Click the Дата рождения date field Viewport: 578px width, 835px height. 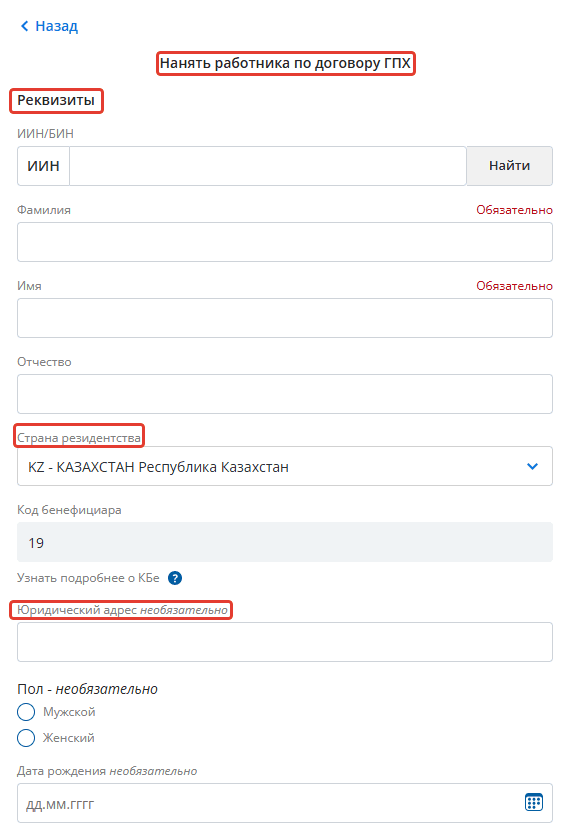[x=285, y=803]
